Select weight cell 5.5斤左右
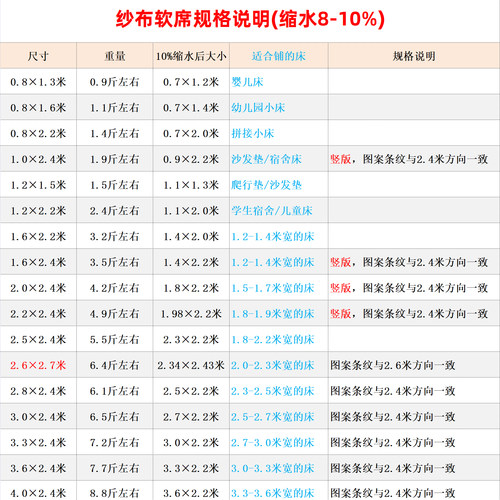Image resolution: width=500 pixels, height=500 pixels. coord(114,339)
